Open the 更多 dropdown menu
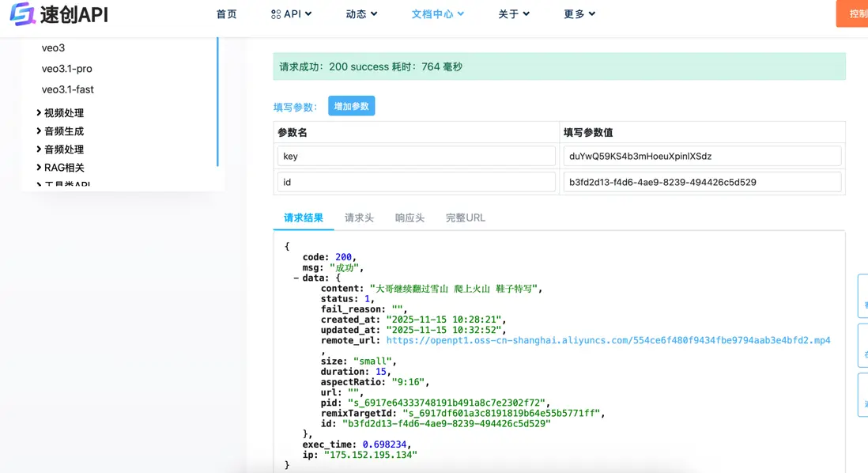 click(x=579, y=14)
